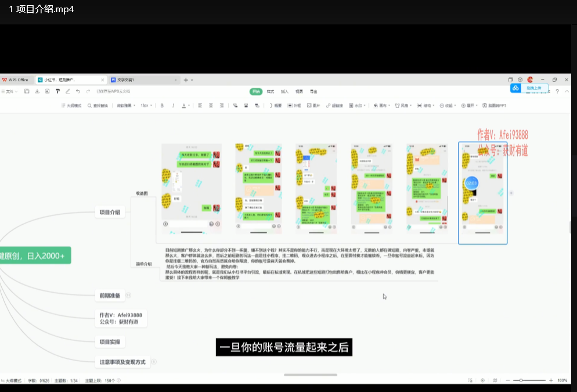Open the font family dropdown
The height and width of the screenshot is (392, 577).
(126, 106)
